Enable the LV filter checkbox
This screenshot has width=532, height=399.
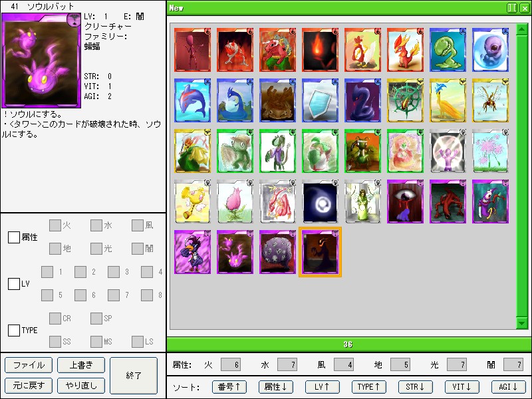13,284
